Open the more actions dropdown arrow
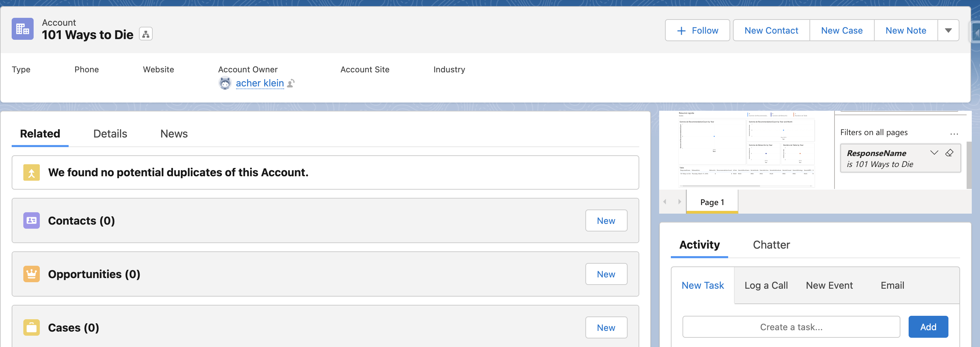 (948, 31)
